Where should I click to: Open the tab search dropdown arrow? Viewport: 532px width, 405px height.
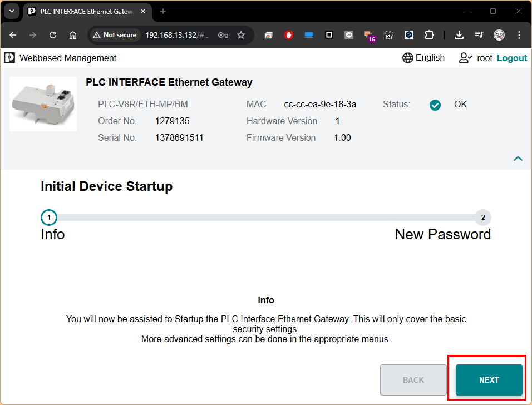12,11
